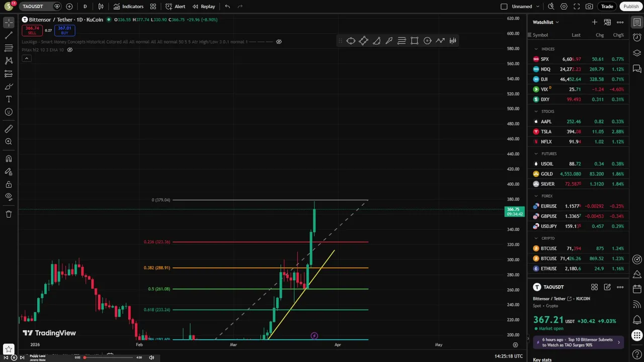Add symbol to watchlist with plus
The image size is (644, 362).
coord(595,22)
